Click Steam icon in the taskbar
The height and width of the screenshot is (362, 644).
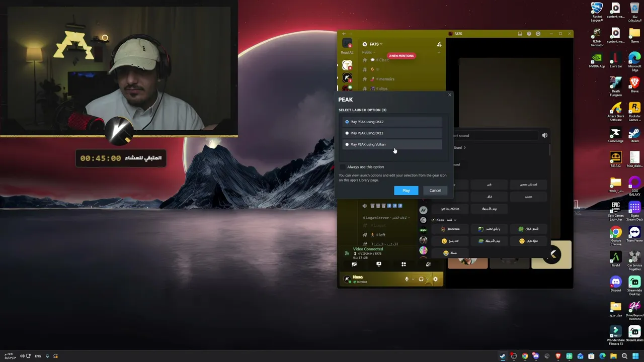pyautogui.click(x=502, y=356)
